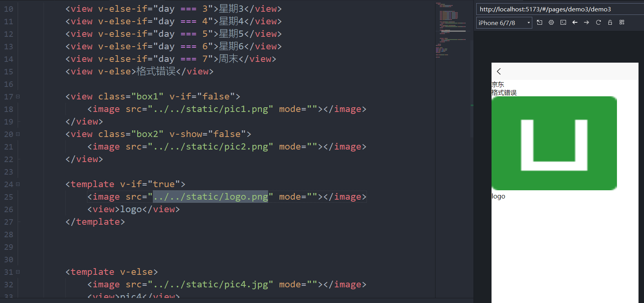Click closing '</view>' tag on line 19
This screenshot has width=644, height=303.
tap(84, 121)
